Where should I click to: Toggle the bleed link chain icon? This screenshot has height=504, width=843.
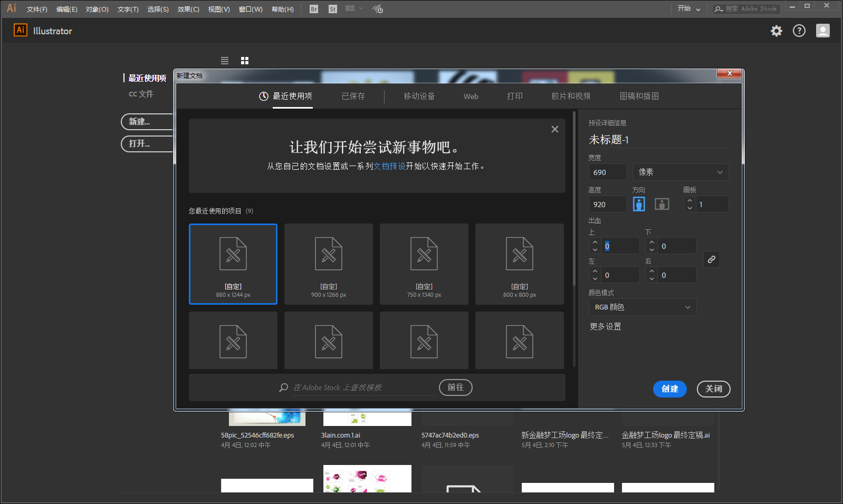pos(712,259)
